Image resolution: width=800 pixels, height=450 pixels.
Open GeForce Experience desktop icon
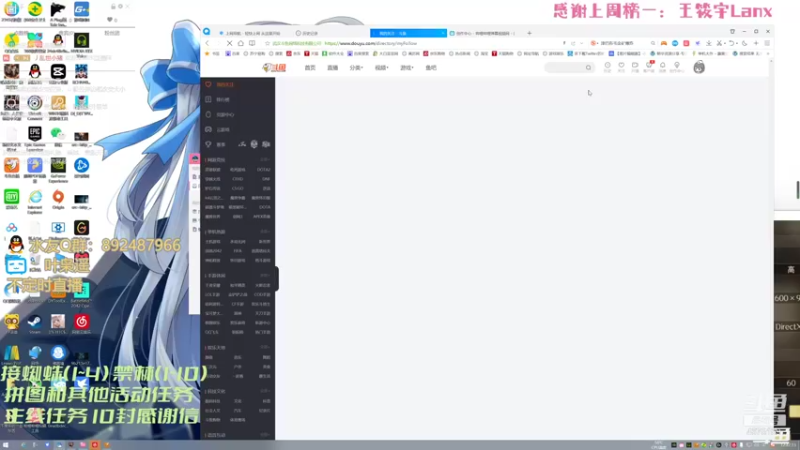58,170
